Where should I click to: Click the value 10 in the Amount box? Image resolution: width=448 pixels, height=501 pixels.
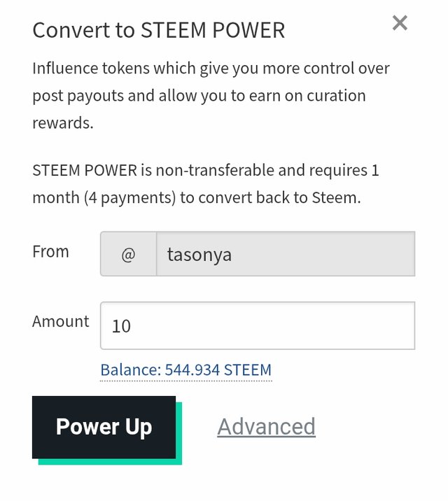121,326
